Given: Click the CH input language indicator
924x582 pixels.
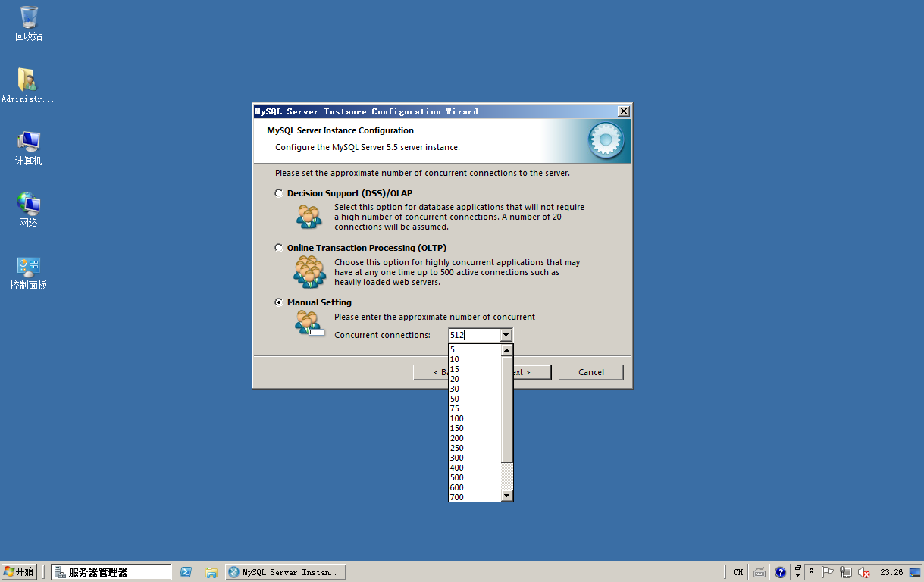Looking at the screenshot, I should [738, 572].
